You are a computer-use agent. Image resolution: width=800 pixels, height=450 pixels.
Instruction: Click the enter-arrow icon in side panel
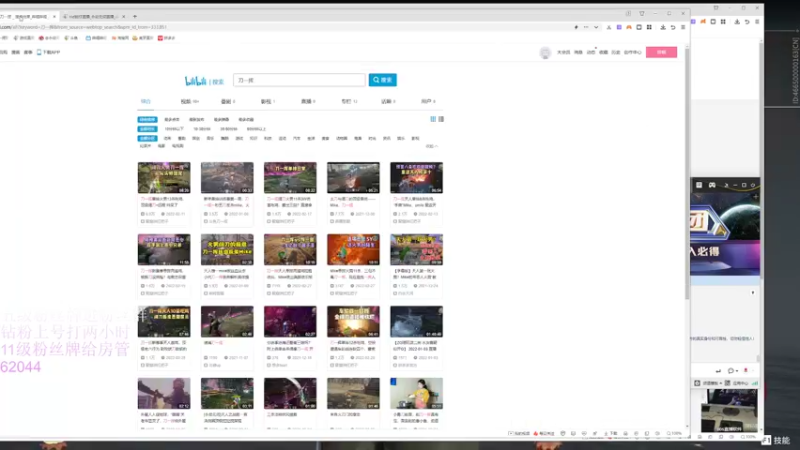coord(718,370)
